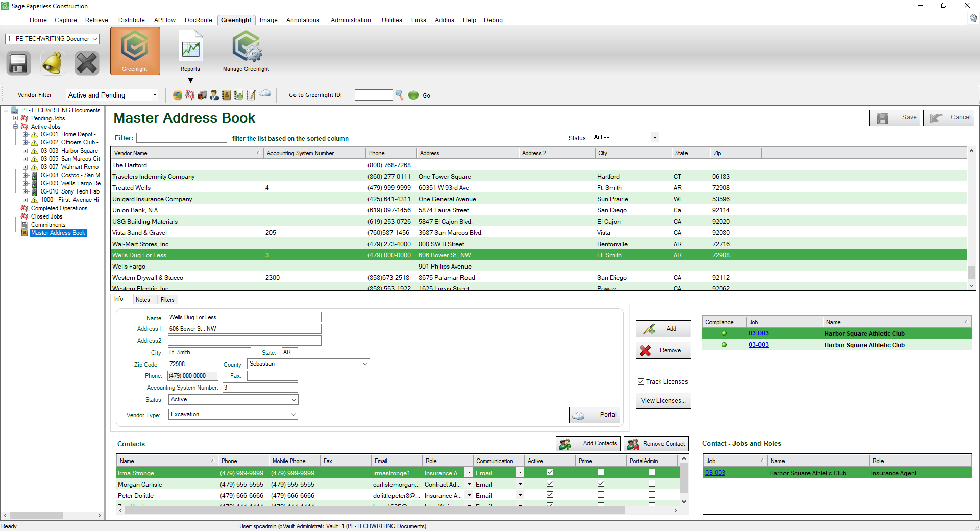Click the settings gear icon at top right
The height and width of the screenshot is (531, 980).
click(973, 18)
